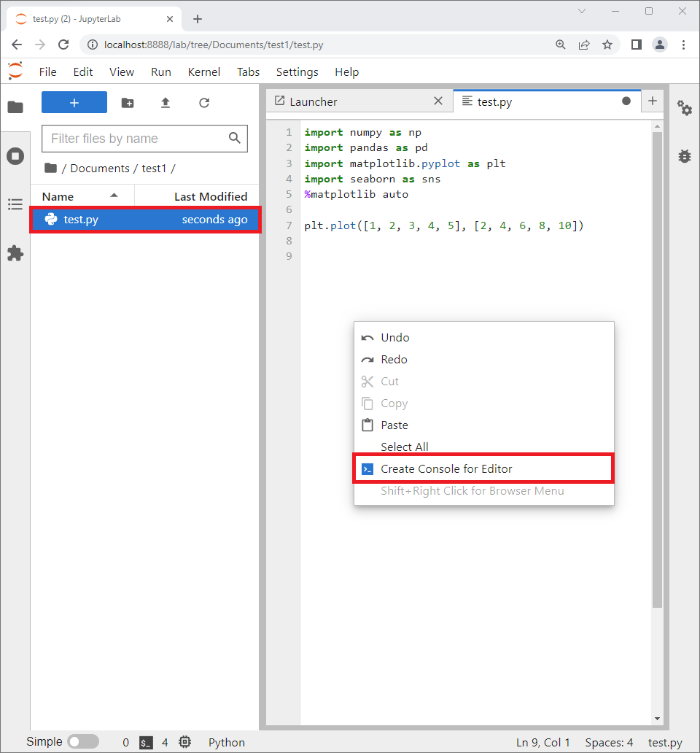The image size is (700, 753).
Task: Navigate to Documents via breadcrumb link
Action: tap(100, 168)
